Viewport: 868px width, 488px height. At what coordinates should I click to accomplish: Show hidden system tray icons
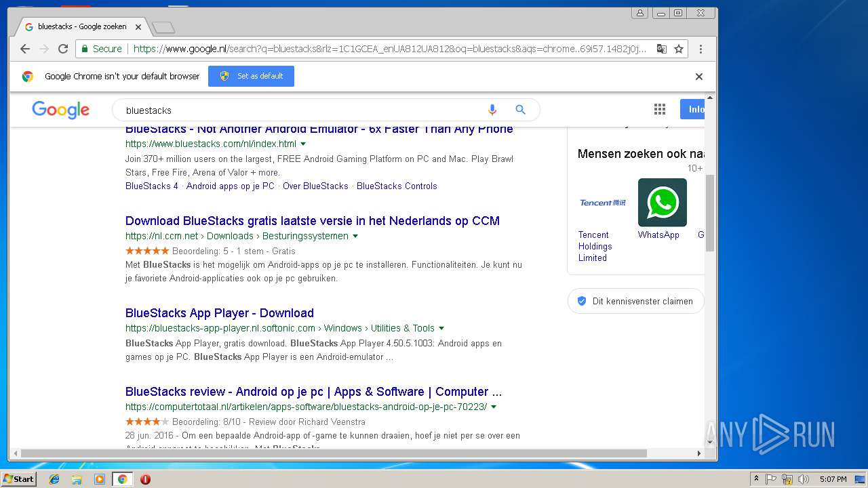pyautogui.click(x=756, y=479)
